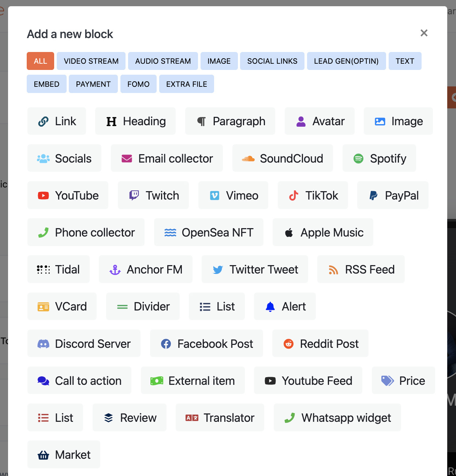Add the blue-icon List block

[x=217, y=306]
